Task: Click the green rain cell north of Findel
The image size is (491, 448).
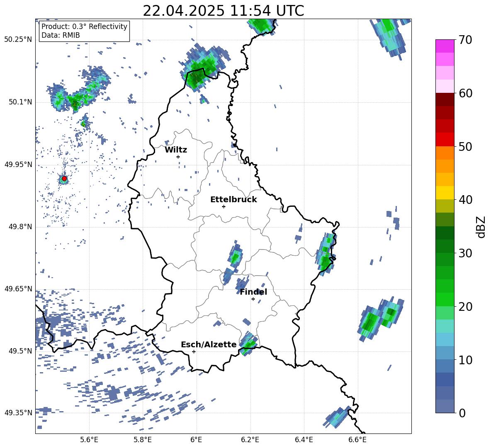Action: [x=236, y=257]
